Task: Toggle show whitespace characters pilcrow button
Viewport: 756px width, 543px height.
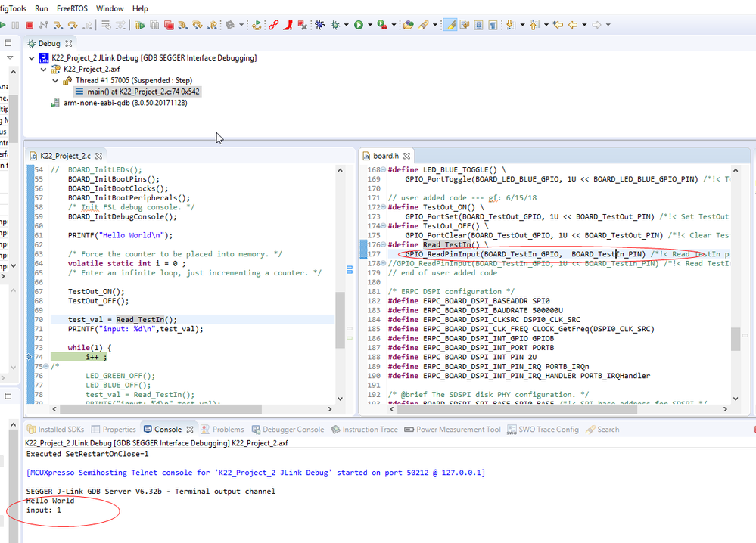Action: coord(493,25)
